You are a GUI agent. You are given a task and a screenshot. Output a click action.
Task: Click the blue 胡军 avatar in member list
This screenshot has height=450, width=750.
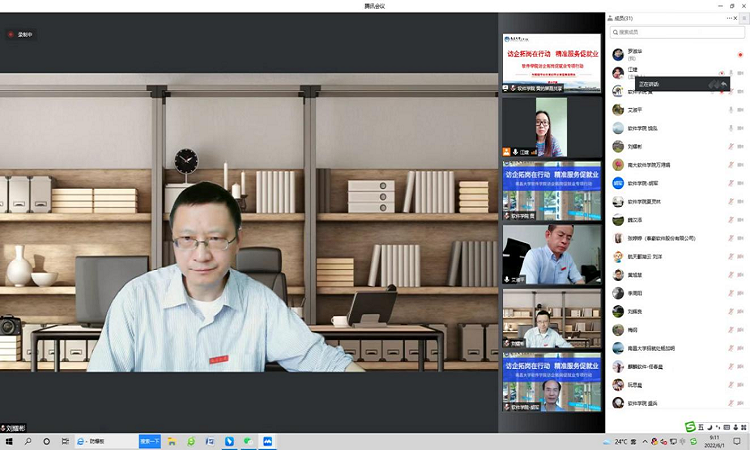(618, 183)
